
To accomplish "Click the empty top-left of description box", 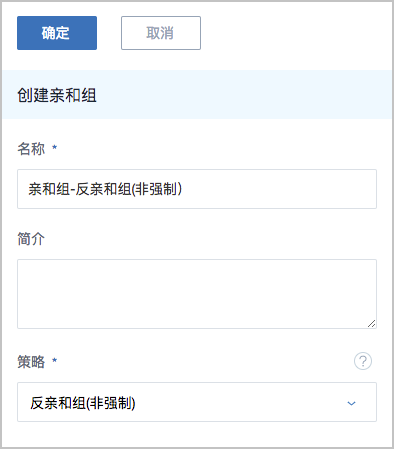I will coord(30,270).
